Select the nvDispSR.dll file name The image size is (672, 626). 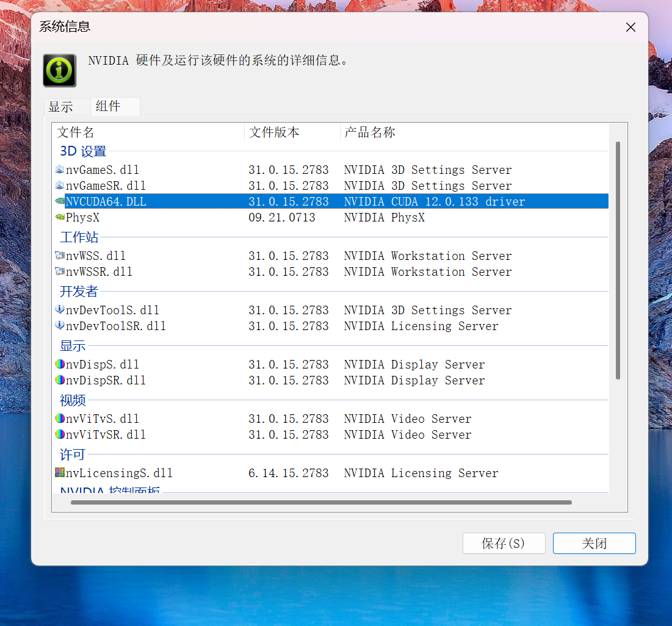pyautogui.click(x=106, y=380)
